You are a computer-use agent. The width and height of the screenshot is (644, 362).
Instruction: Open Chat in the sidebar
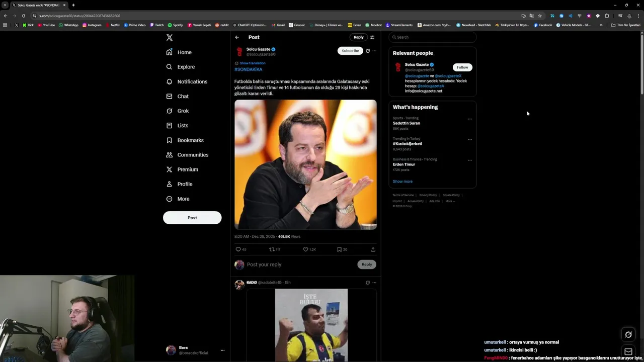point(178,96)
